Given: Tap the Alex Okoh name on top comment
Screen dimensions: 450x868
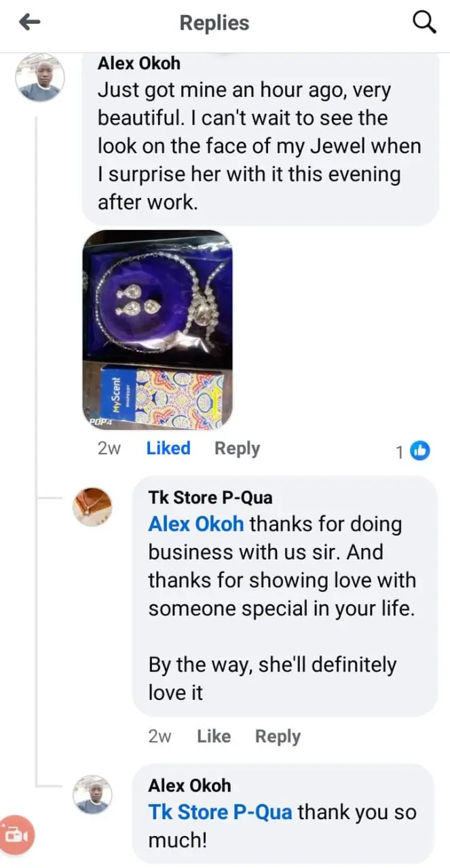Looking at the screenshot, I should pyautogui.click(x=140, y=63).
